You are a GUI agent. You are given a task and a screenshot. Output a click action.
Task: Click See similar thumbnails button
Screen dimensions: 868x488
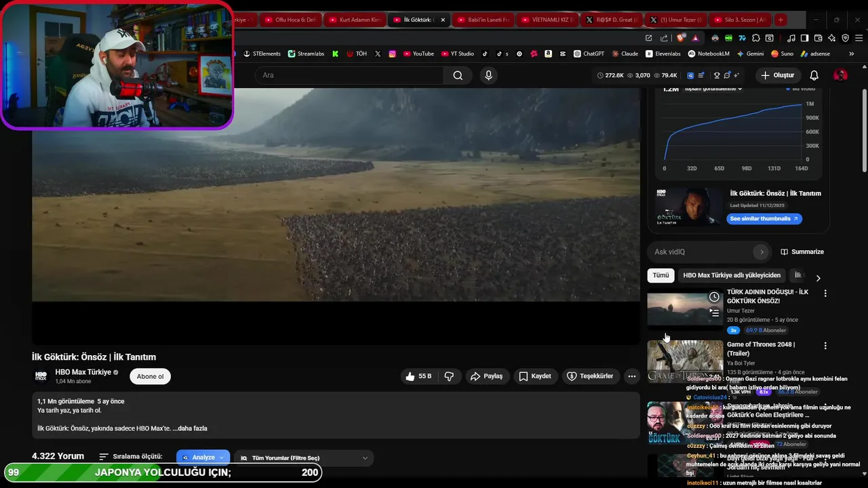(x=764, y=219)
